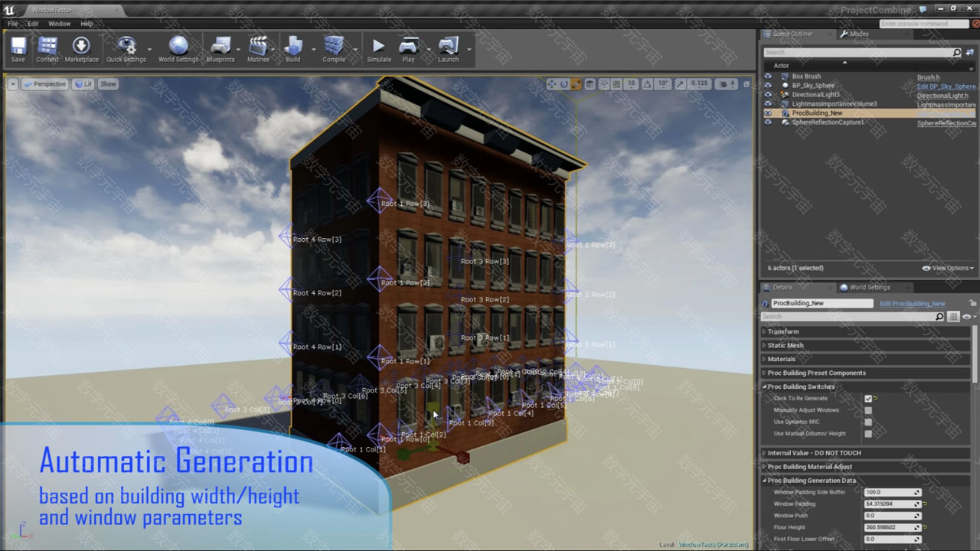Enable Manually Adjust Windows checkbox
The height and width of the screenshot is (551, 980).
coord(868,410)
